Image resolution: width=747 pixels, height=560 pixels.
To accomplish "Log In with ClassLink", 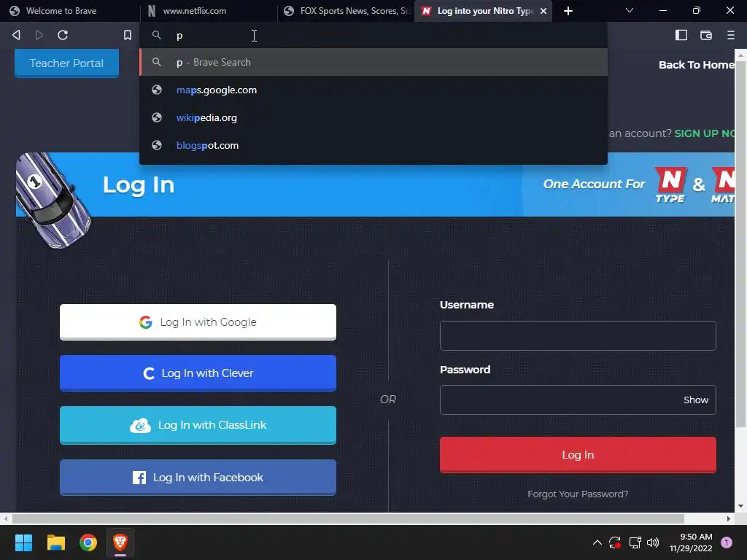I will (198, 425).
